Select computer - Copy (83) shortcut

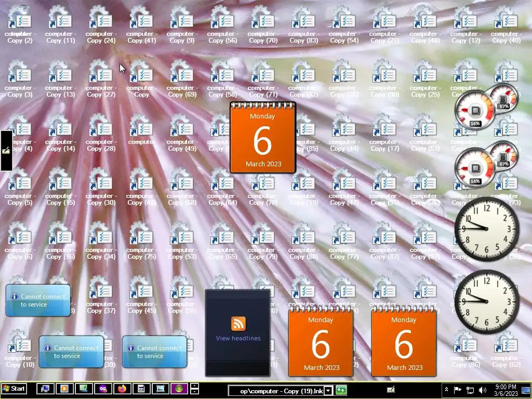click(303, 25)
